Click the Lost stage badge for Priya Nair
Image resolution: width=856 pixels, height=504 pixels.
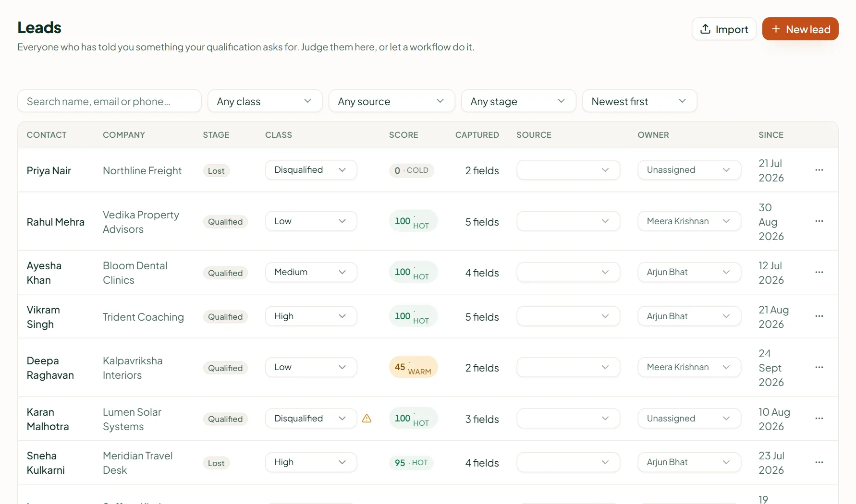click(x=216, y=171)
